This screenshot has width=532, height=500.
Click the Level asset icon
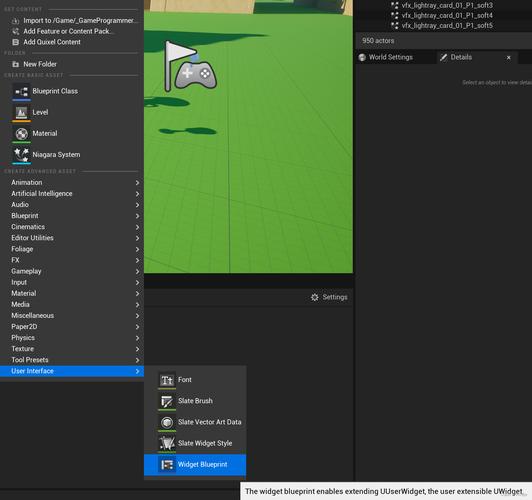tap(21, 113)
